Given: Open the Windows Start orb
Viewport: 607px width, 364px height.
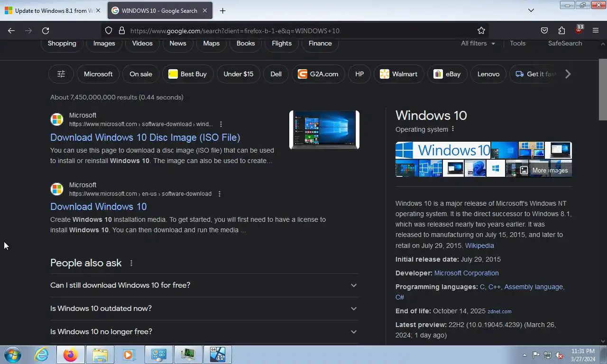Looking at the screenshot, I should tap(12, 355).
